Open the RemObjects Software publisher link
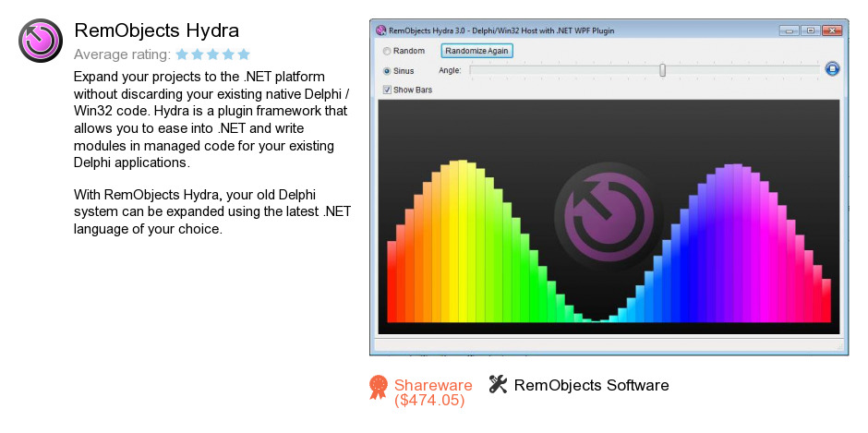This screenshot has height=433, width=868. (x=591, y=385)
